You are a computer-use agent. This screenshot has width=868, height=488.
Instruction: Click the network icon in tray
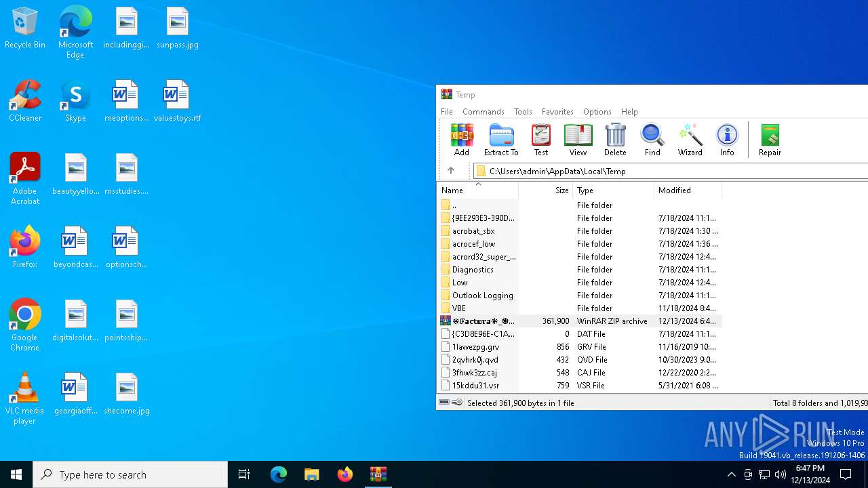tap(764, 474)
